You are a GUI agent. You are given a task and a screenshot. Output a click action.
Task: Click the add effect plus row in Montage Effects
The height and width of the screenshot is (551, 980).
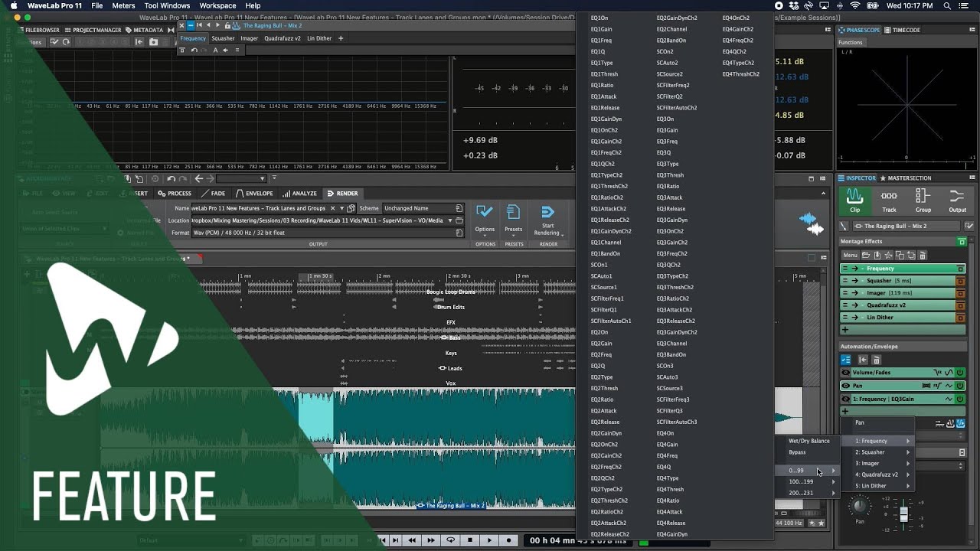click(903, 330)
